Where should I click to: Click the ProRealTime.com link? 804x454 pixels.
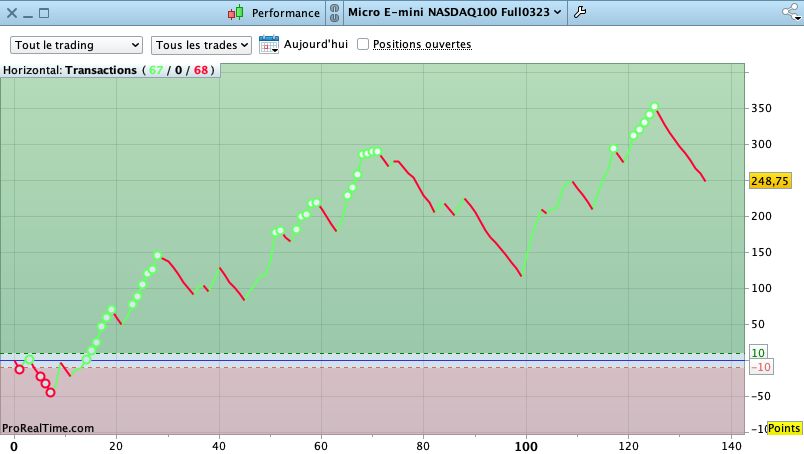click(x=48, y=428)
